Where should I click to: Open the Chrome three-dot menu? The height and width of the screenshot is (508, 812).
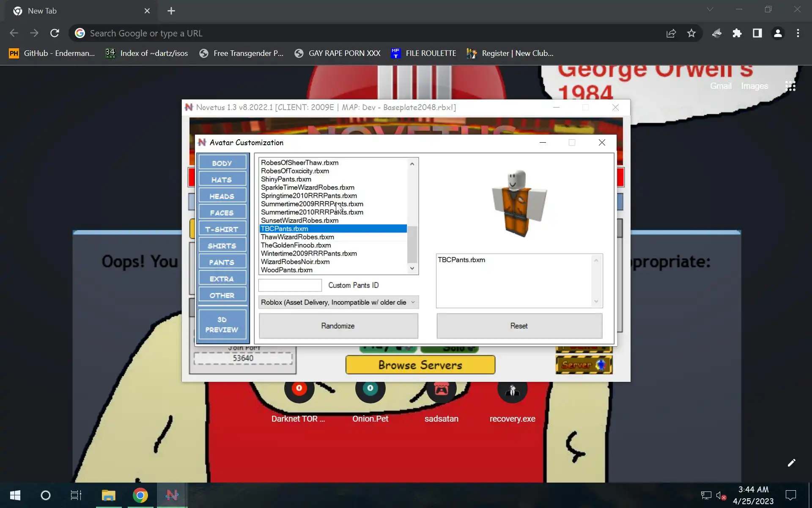(798, 33)
